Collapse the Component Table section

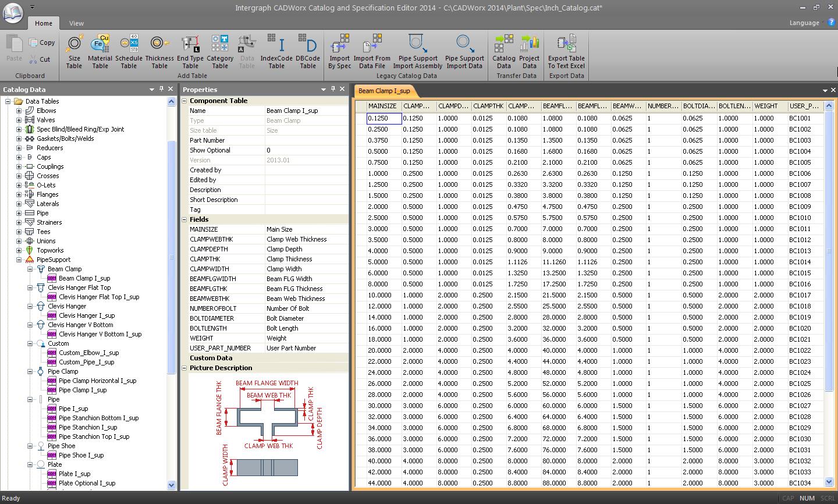(x=184, y=101)
